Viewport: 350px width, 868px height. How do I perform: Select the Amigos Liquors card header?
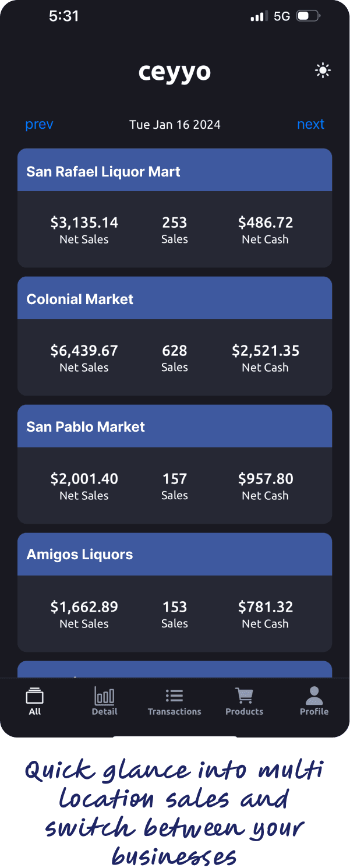(x=175, y=554)
